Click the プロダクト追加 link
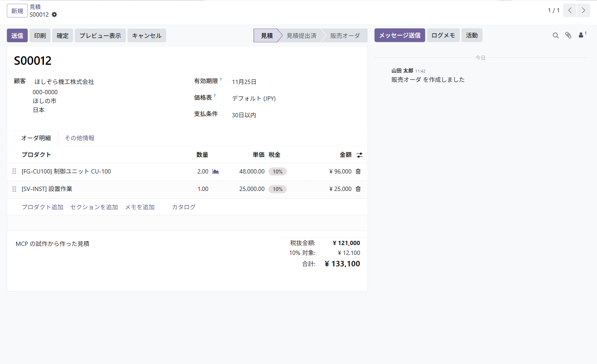The height and width of the screenshot is (364, 597). (43, 207)
